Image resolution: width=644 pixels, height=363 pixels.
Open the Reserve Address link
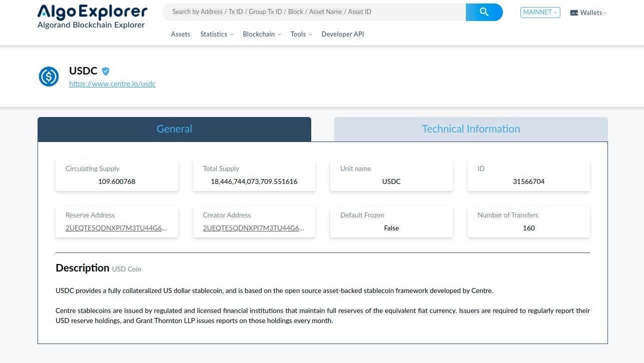[x=116, y=228]
